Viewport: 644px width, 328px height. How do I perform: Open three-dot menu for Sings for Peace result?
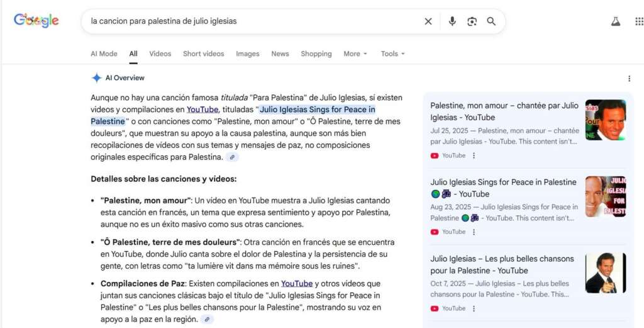point(474,232)
